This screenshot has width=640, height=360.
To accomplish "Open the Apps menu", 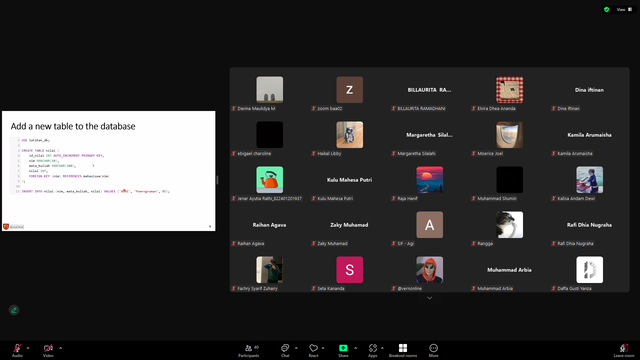I will click(x=373, y=350).
